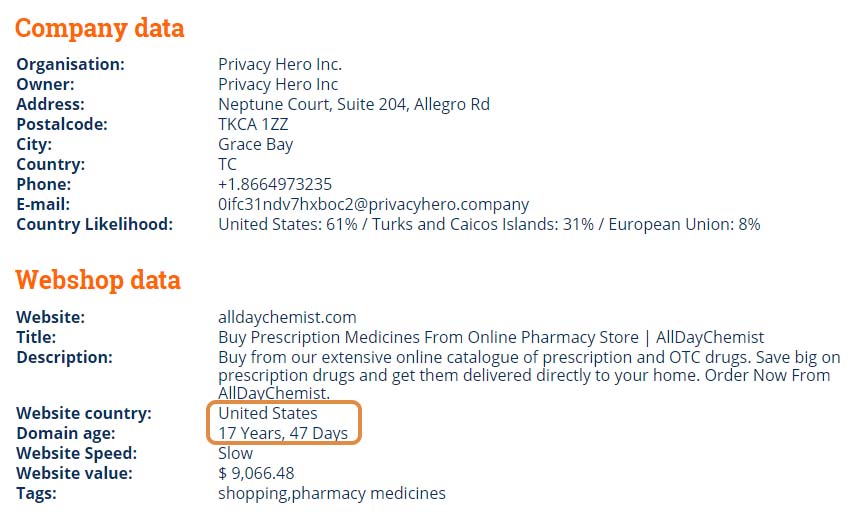Viewport: 859px width, 515px height.
Task: Click the webshop description paragraph
Action: click(529, 375)
